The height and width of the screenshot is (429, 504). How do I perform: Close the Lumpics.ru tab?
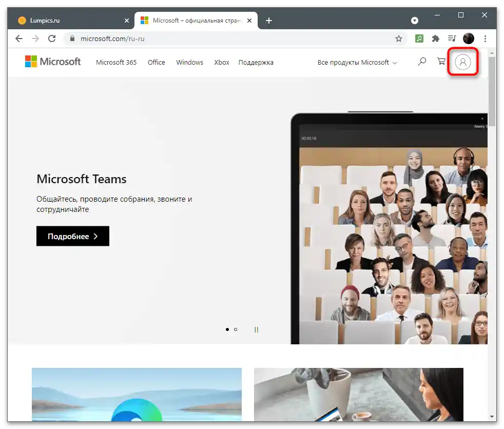[127, 21]
